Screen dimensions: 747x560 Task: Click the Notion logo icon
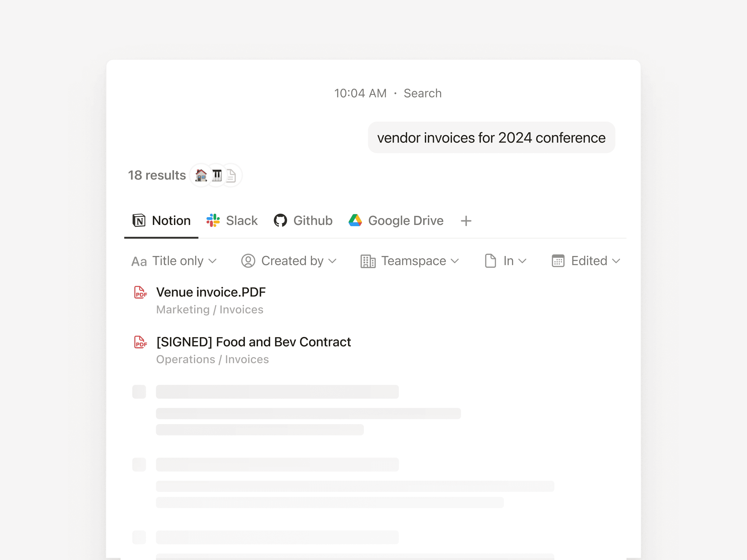(x=139, y=221)
